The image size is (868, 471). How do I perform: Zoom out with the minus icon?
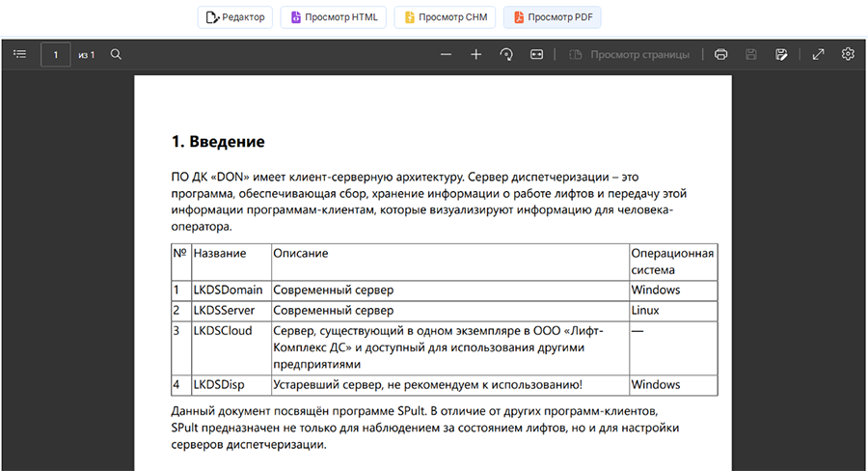(x=447, y=54)
